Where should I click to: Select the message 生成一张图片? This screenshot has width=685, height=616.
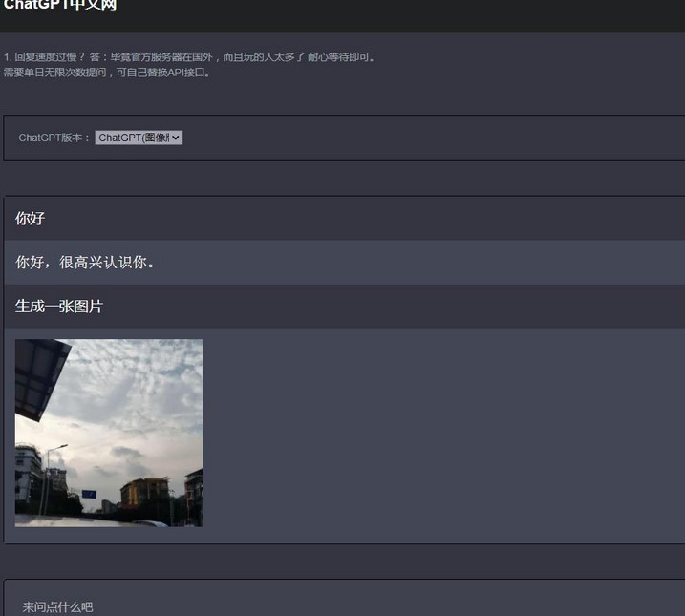(59, 306)
